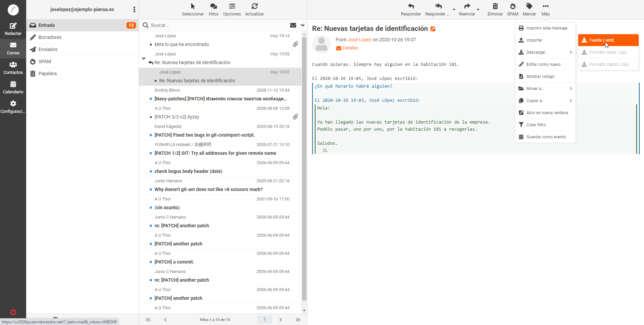Screen dimensions: 644x325
Task: Select Formato mbox (.zip) option
Action: [608, 52]
